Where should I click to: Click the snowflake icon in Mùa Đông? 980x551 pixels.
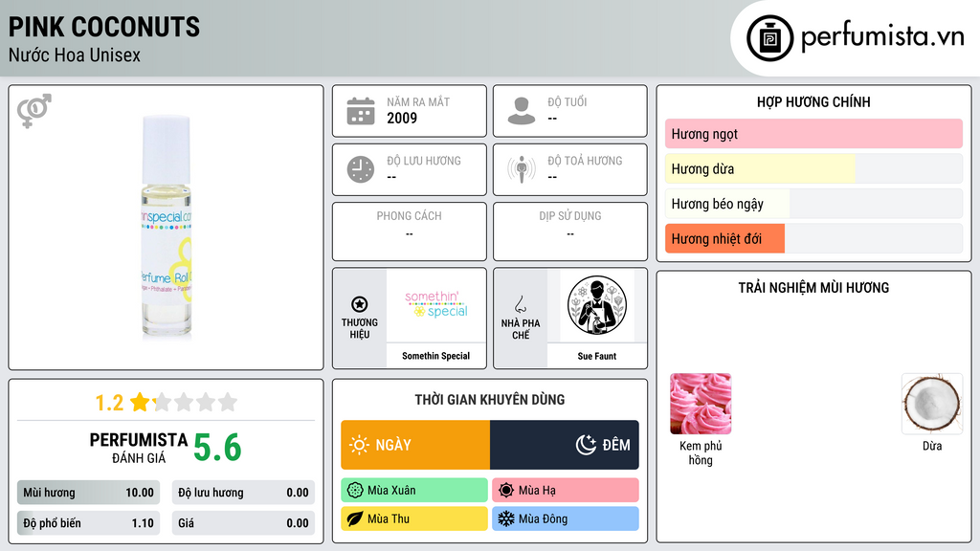click(506, 518)
